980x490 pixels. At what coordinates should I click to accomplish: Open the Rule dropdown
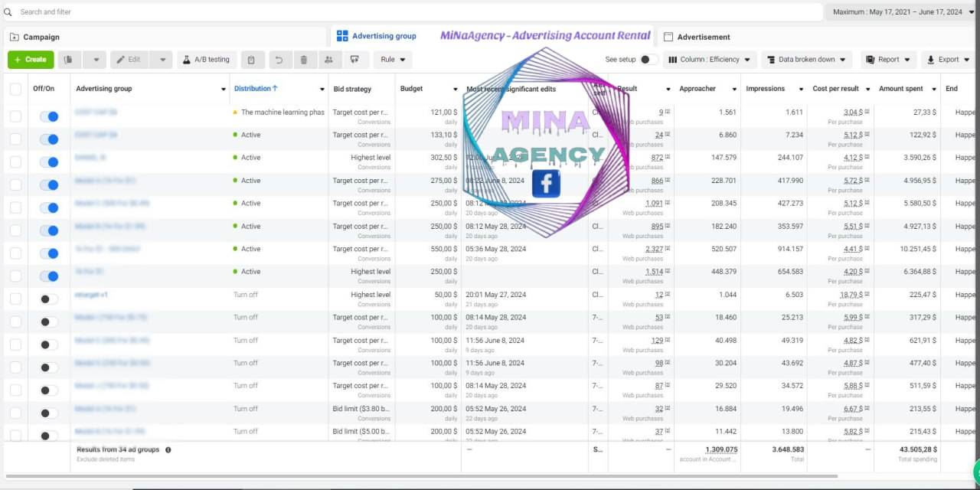tap(393, 60)
